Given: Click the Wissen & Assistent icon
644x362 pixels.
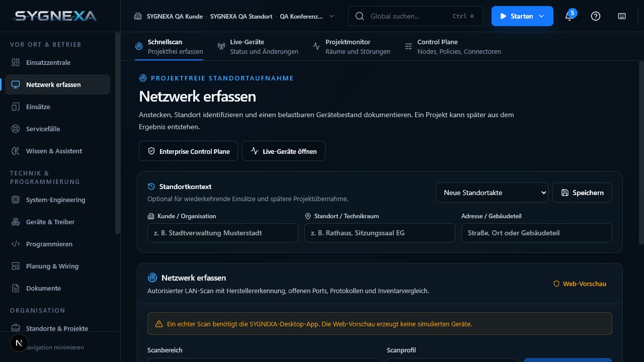Looking at the screenshot, I should (16, 151).
